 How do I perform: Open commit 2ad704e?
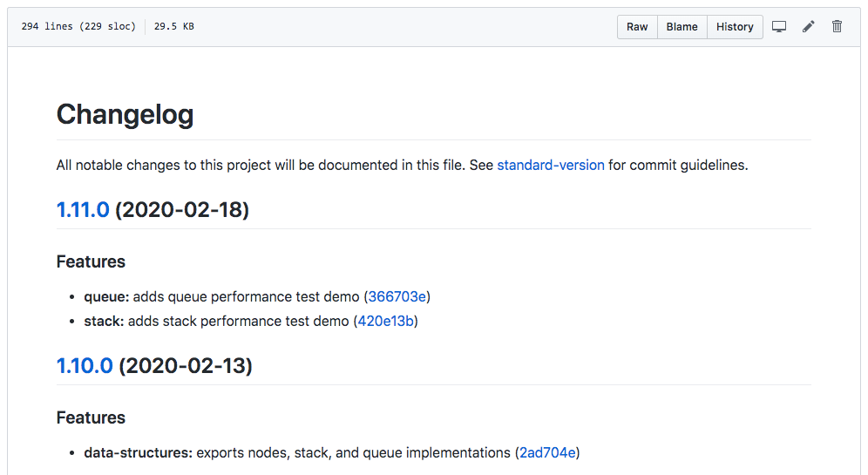pos(547,452)
